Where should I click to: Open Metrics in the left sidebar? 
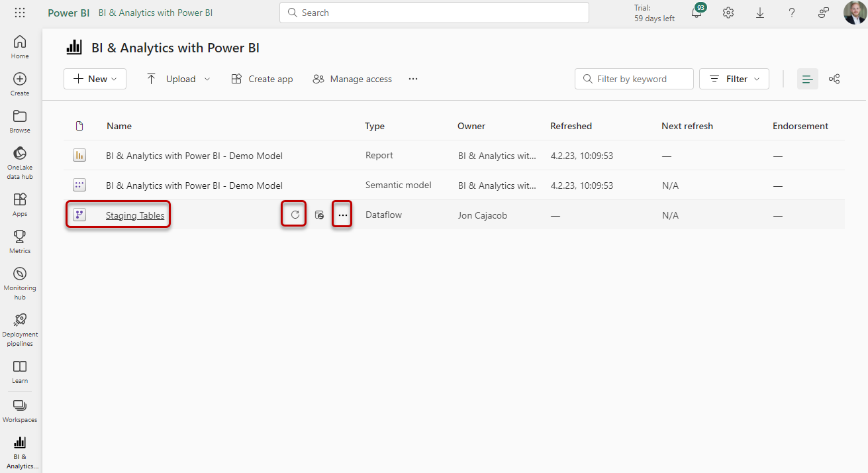(20, 241)
